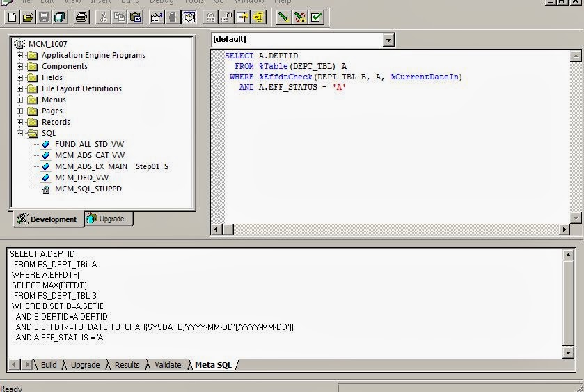This screenshot has height=392, width=584.
Task: Expand the Fields folder node
Action: pos(19,77)
